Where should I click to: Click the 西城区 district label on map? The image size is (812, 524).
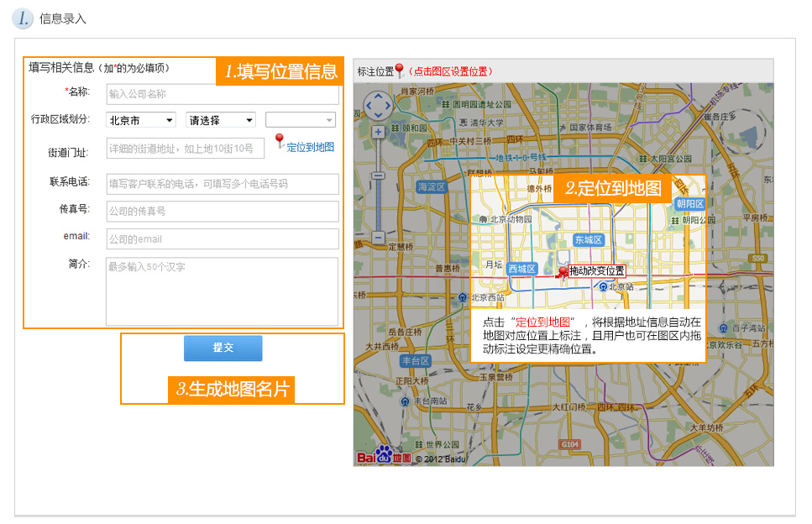(x=522, y=269)
